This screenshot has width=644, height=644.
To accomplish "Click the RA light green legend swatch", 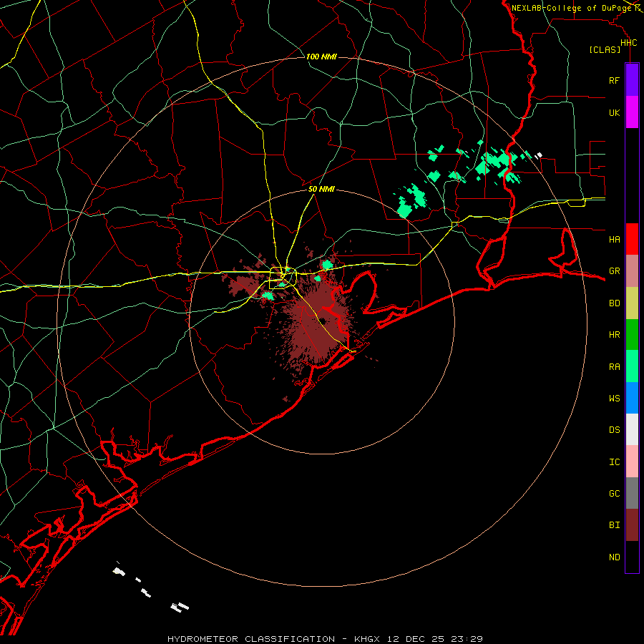I will (x=632, y=366).
